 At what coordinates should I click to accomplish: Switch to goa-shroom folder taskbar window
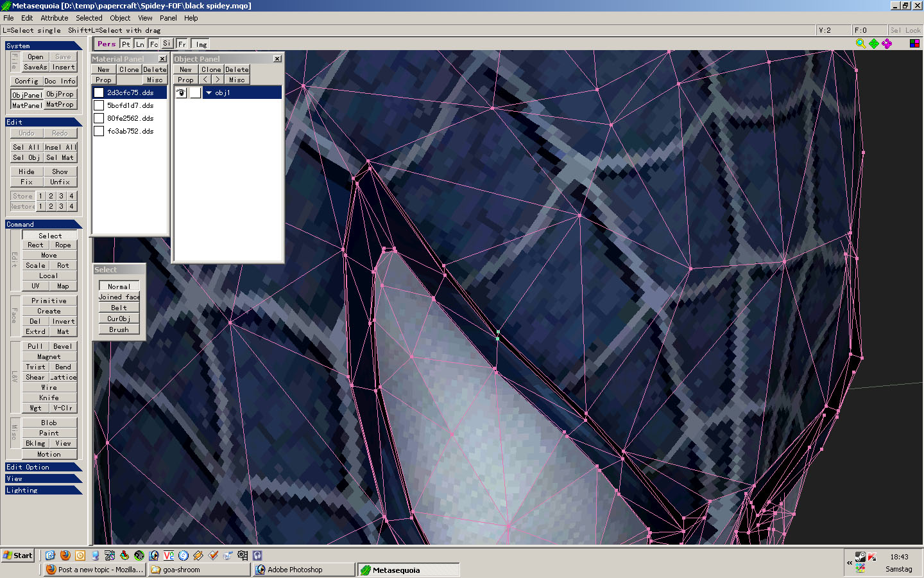tap(199, 570)
